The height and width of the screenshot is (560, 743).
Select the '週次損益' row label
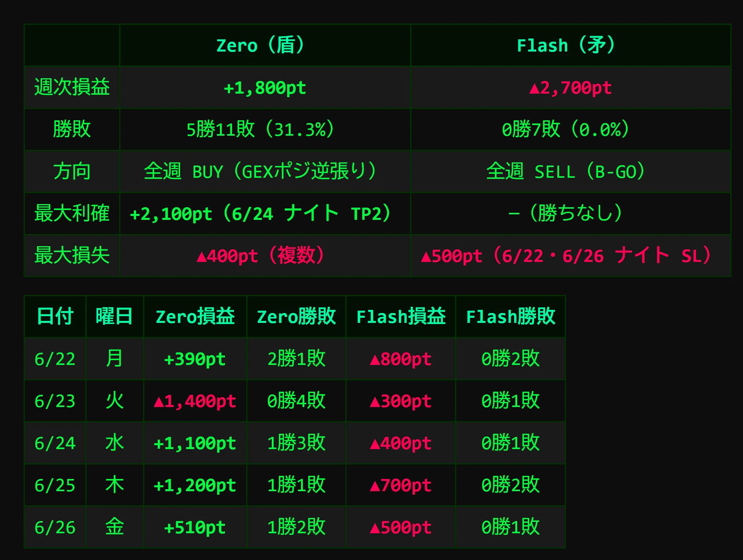pos(72,87)
